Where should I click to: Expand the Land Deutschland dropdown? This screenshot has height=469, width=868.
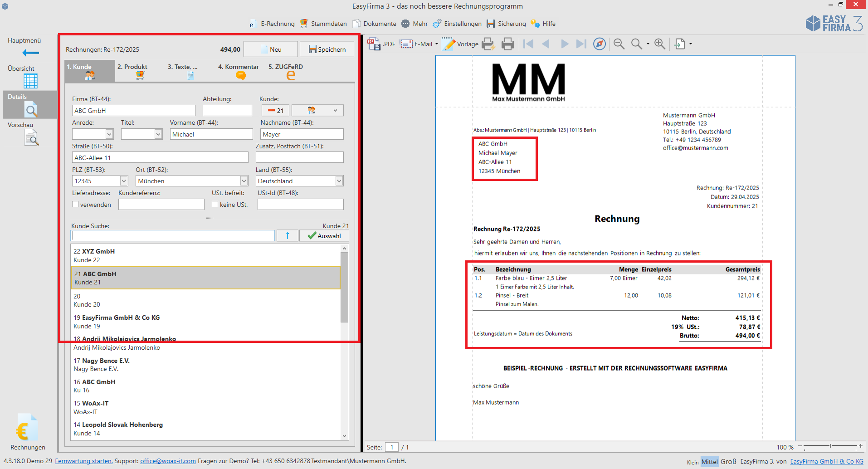(x=339, y=181)
